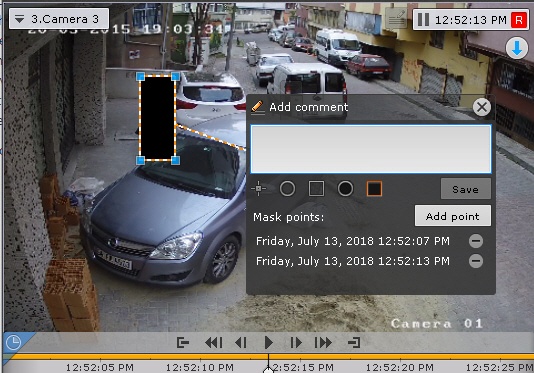Remove the 12:52:07 PM mask point
534x373 pixels.
(475, 241)
